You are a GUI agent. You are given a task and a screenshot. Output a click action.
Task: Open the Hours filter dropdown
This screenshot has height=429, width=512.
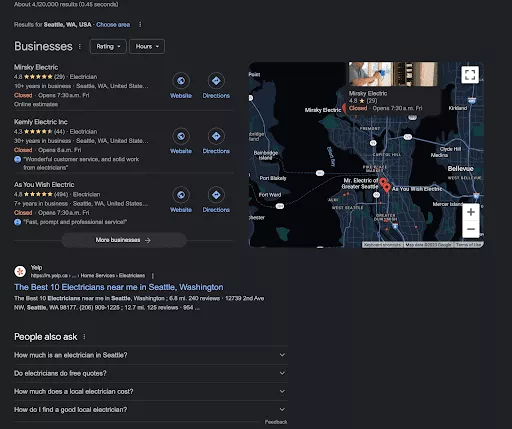click(147, 46)
